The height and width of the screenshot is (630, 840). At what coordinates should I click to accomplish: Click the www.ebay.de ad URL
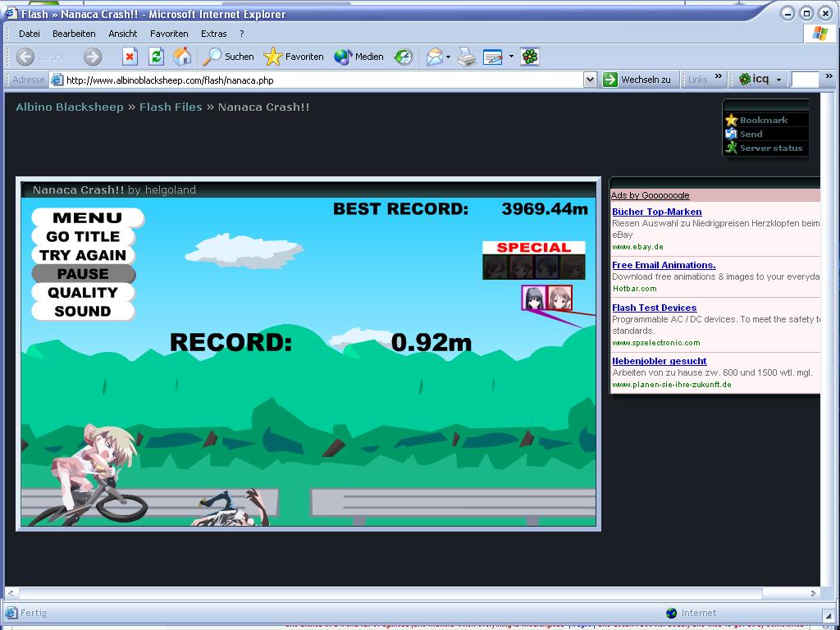[x=637, y=247]
